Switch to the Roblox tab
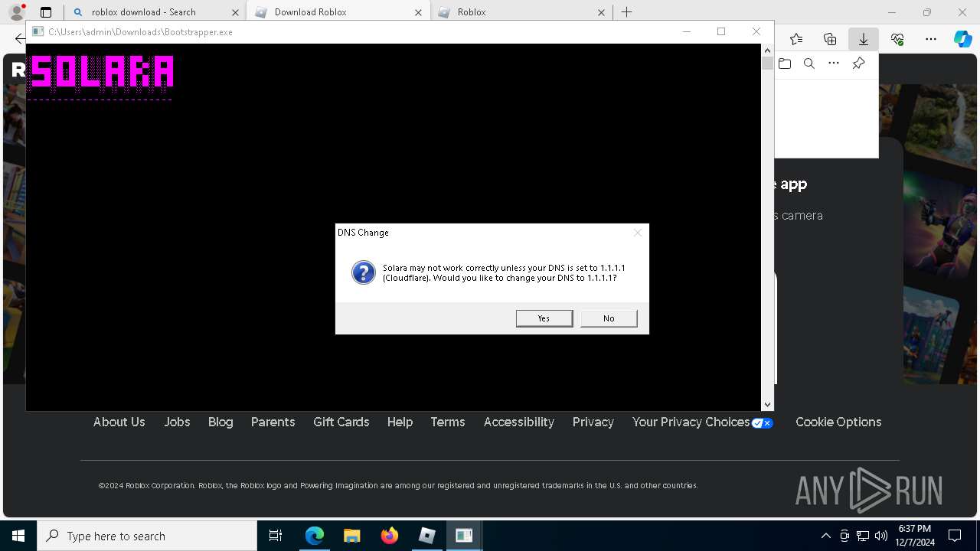 tap(521, 12)
